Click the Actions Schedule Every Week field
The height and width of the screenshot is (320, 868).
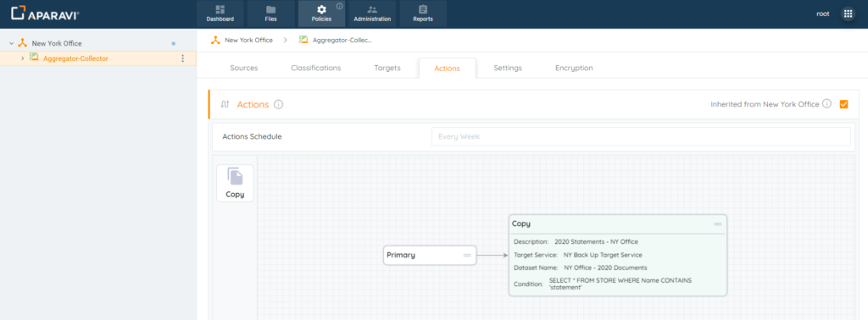click(641, 136)
